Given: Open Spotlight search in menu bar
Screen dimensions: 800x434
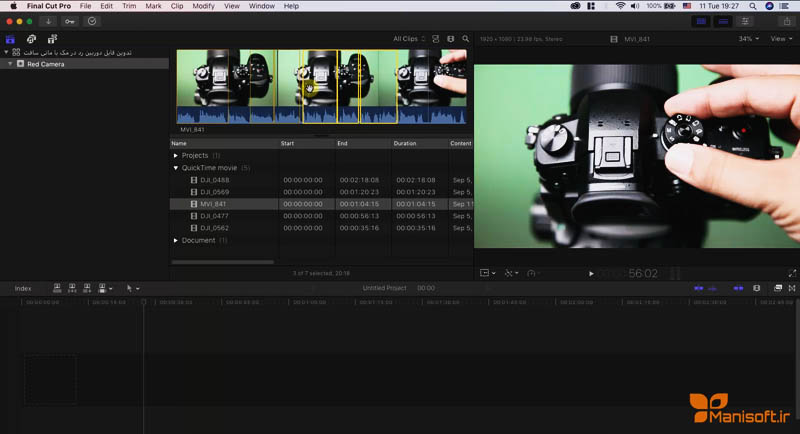Looking at the screenshot, I should 753,6.
